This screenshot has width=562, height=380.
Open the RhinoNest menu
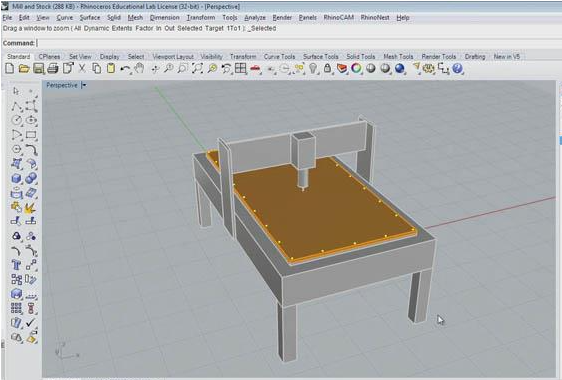375,18
